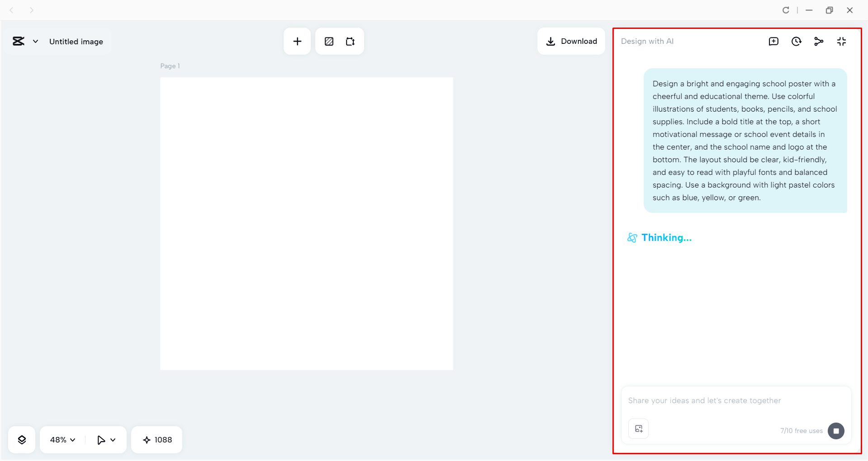The height and width of the screenshot is (461, 868).
Task: Choose the select pointer tool
Action: click(x=101, y=440)
